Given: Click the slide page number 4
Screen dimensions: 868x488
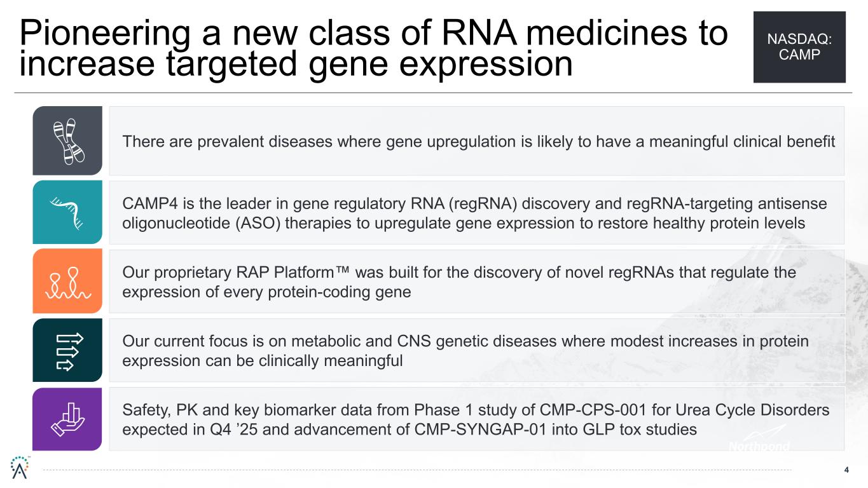Looking at the screenshot, I should click(846, 470).
